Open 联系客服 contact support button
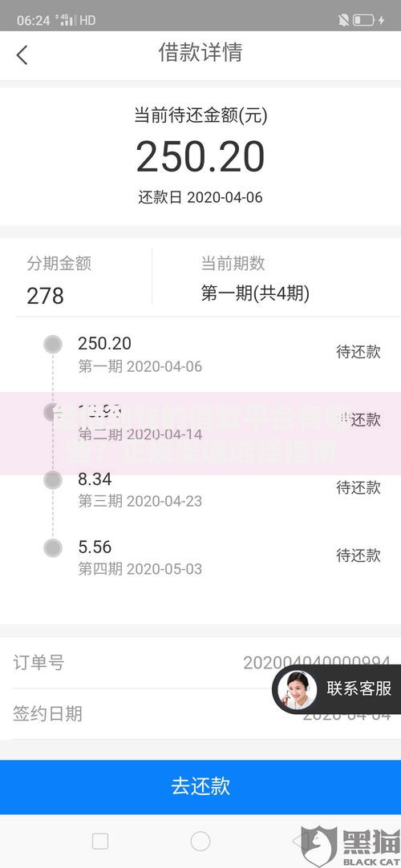This screenshot has height=868, width=401. (337, 689)
